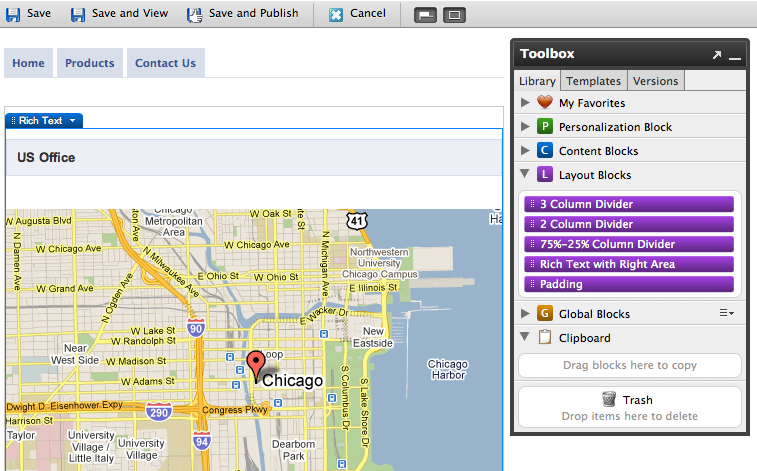Click the Save disk icon
Screen dimensions: 757x471
point(13,14)
